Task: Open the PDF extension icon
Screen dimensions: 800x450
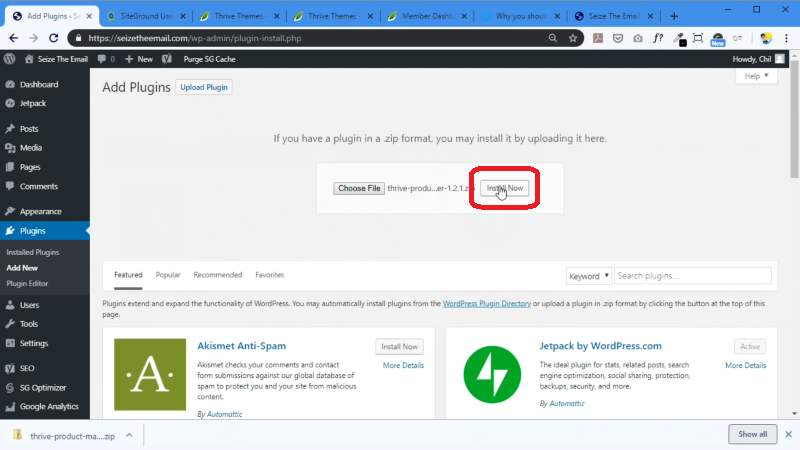Action: tap(598, 38)
